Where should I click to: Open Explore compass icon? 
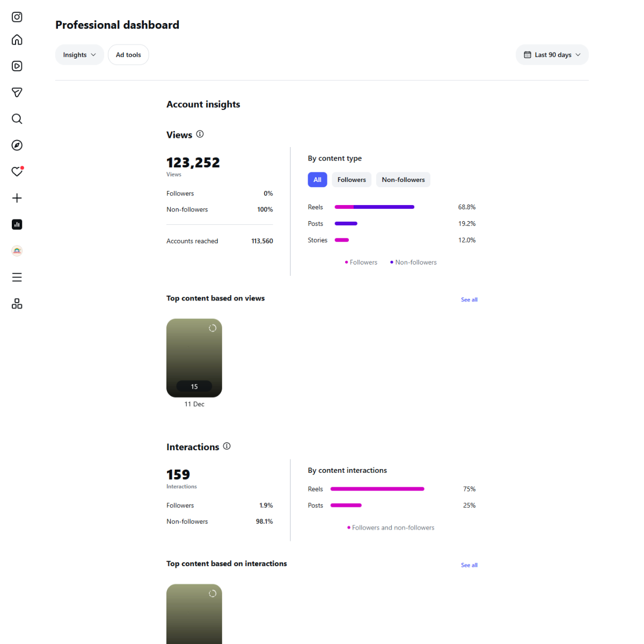tap(17, 145)
